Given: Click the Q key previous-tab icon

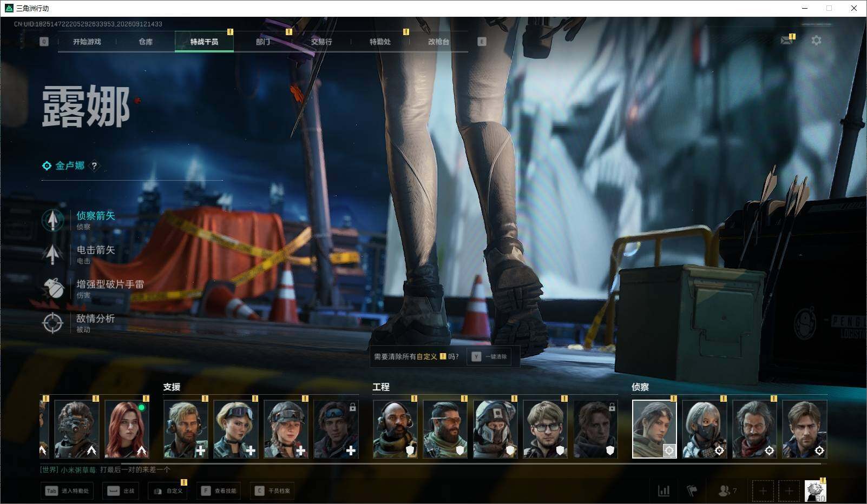Looking at the screenshot, I should [44, 42].
